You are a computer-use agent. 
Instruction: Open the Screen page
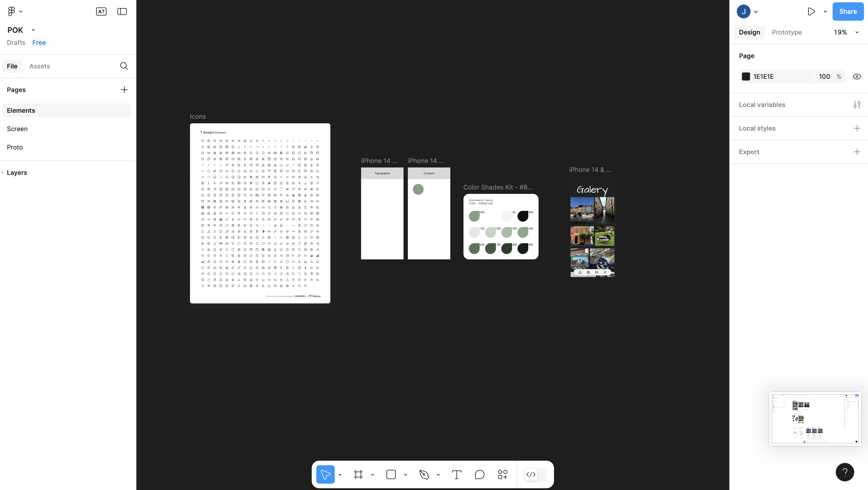point(17,129)
